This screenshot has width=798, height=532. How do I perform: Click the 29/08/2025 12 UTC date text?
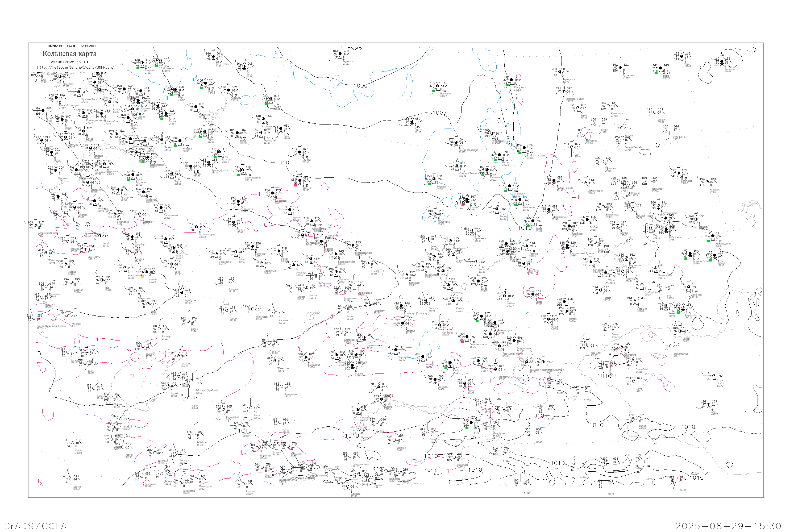[70, 62]
